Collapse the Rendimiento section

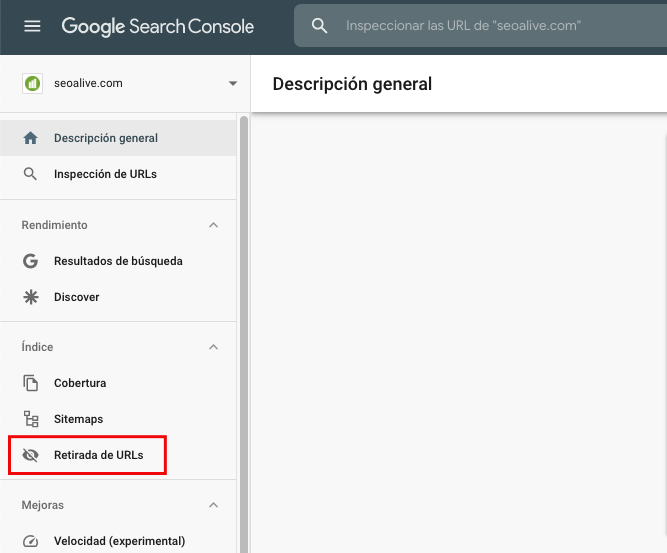point(213,225)
